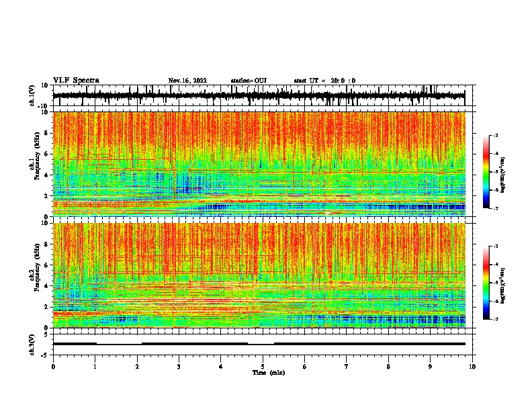Image resolution: width=532 pixels, height=411 pixels.
Task: Click time axis tick label "0"
Action: (x=53, y=367)
